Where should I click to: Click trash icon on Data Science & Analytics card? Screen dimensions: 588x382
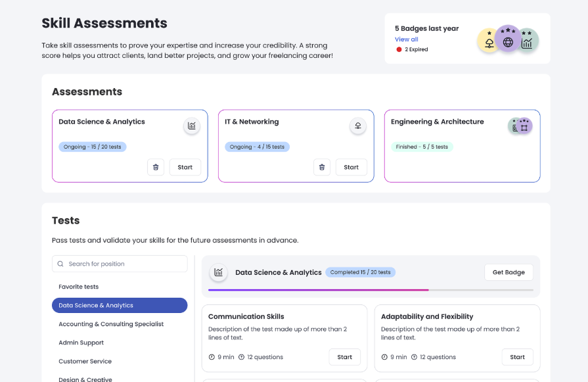tap(156, 167)
